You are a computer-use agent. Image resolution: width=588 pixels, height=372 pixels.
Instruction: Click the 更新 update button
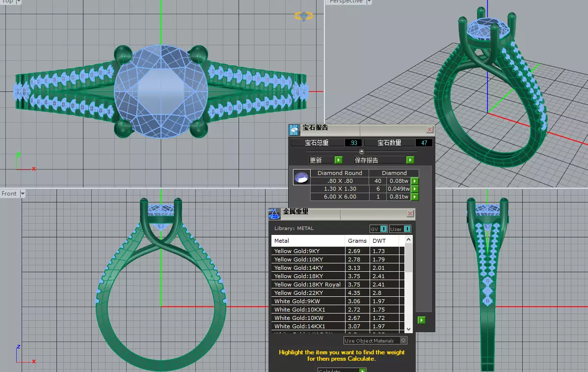coord(321,160)
